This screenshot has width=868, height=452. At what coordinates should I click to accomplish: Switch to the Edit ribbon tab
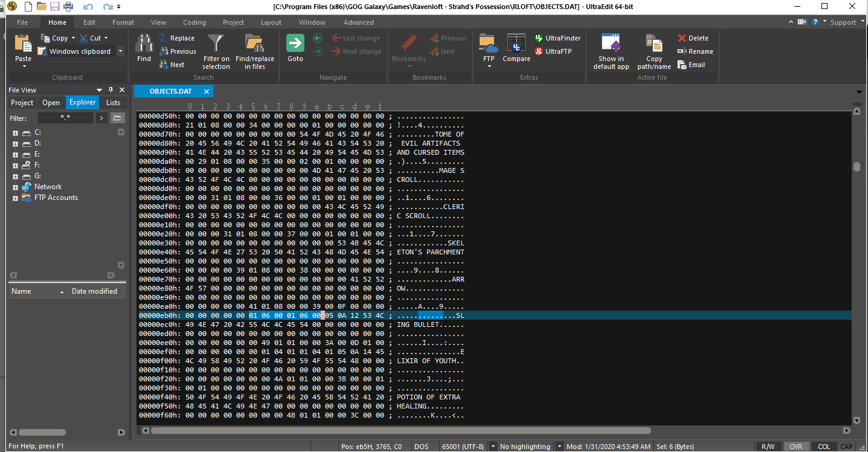(89, 22)
